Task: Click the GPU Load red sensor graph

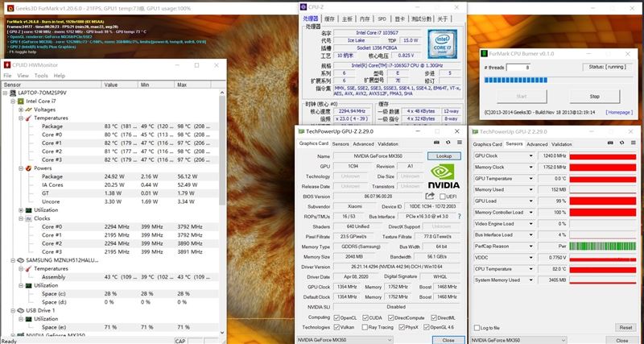Action: click(603, 201)
